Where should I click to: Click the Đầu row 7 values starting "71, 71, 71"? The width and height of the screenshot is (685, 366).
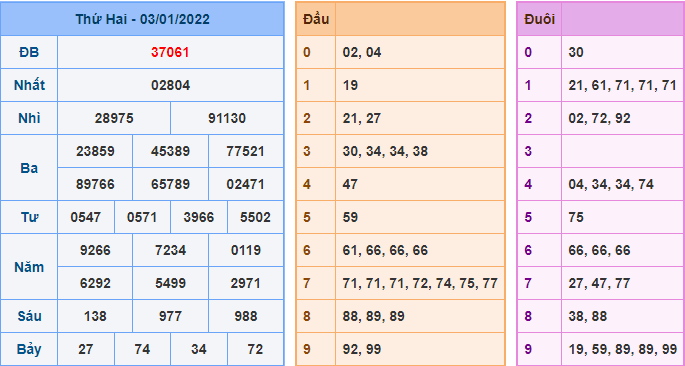(x=420, y=283)
